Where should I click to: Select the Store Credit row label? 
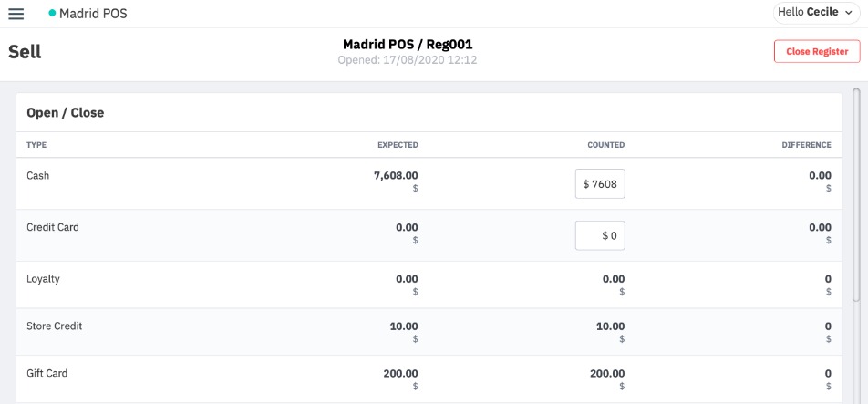(x=55, y=326)
